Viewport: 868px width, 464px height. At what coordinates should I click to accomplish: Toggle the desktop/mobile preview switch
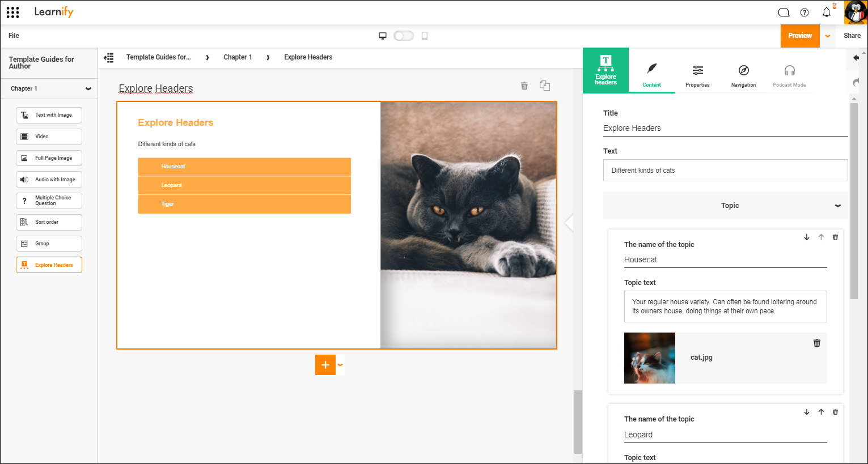point(404,35)
